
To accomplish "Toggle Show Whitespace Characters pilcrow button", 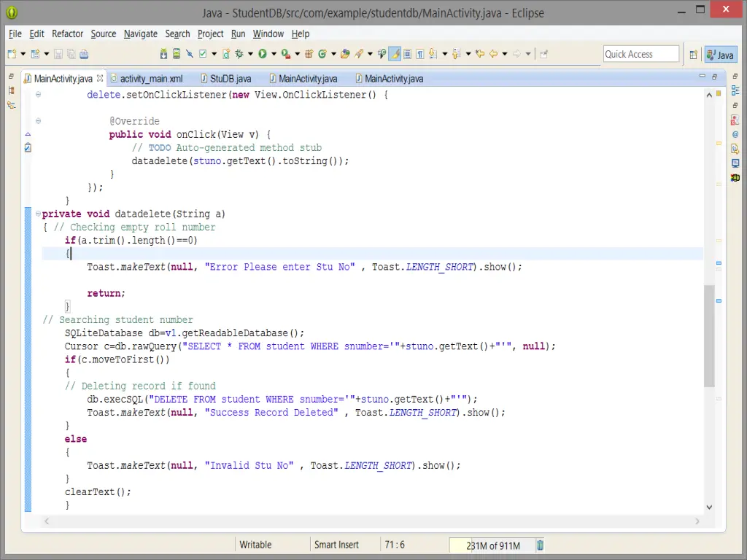I will point(420,54).
